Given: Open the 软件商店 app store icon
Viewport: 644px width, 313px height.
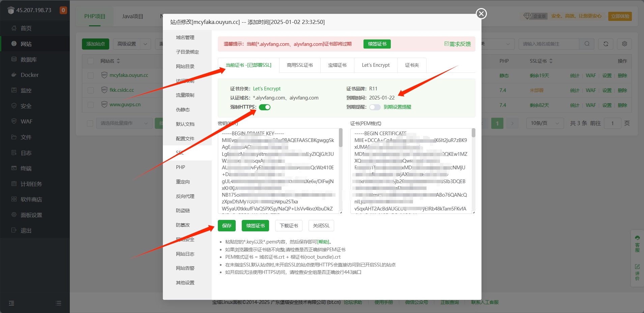Looking at the screenshot, I should (x=14, y=199).
